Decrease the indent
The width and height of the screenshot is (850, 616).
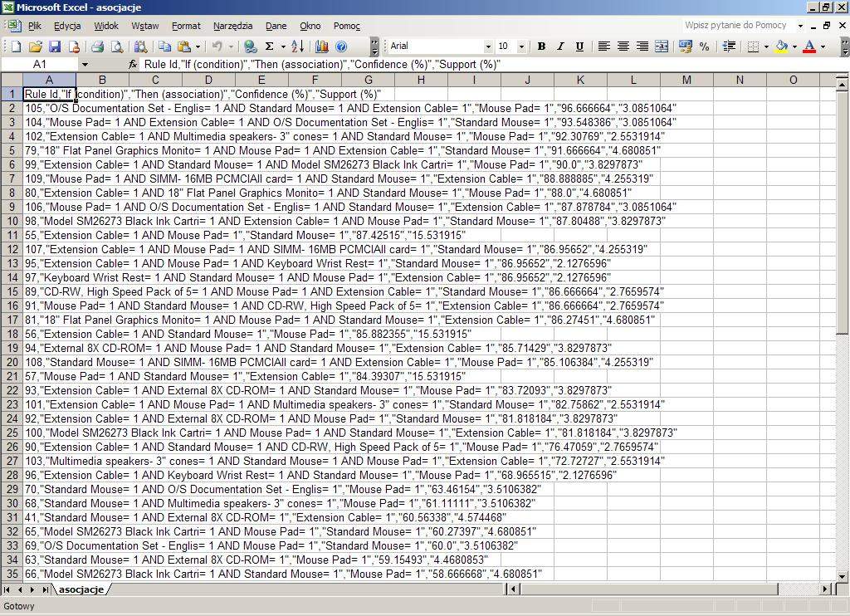pos(729,46)
